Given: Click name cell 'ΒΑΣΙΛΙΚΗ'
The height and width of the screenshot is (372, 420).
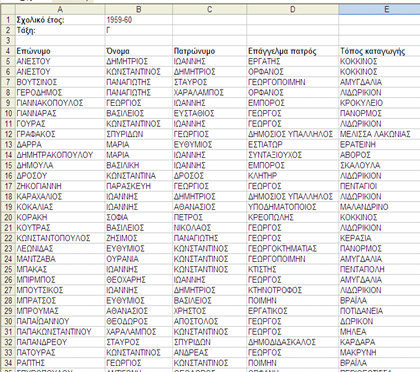Looking at the screenshot, I should pos(139,165).
